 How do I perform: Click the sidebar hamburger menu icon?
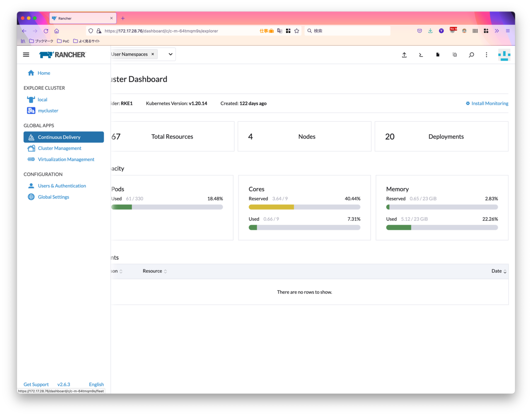coord(26,54)
